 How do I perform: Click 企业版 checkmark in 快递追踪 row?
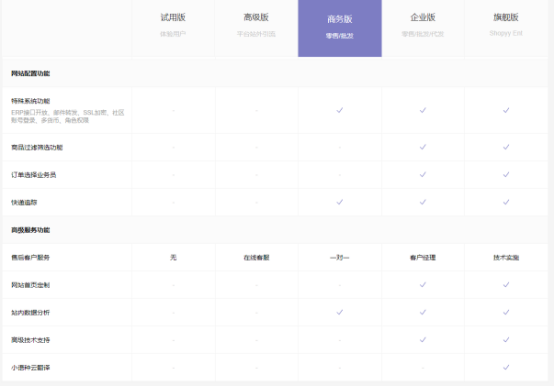423,202
